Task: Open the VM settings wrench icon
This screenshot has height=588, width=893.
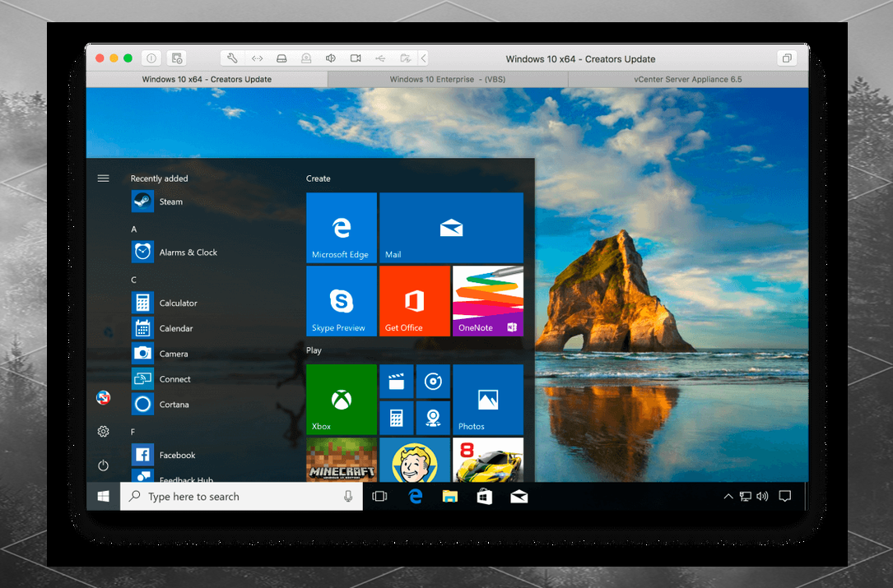Action: tap(232, 58)
